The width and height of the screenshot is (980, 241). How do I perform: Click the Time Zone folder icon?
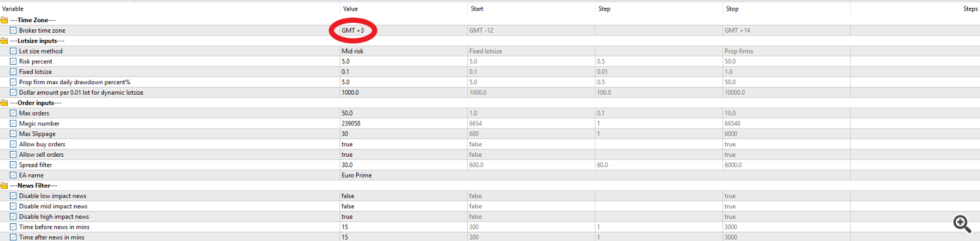[5, 20]
